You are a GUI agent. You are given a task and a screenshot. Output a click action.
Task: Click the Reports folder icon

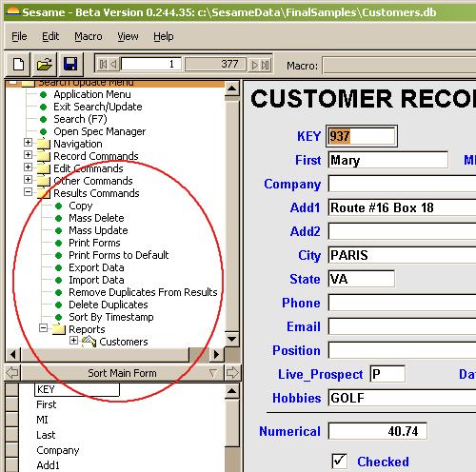(59, 329)
